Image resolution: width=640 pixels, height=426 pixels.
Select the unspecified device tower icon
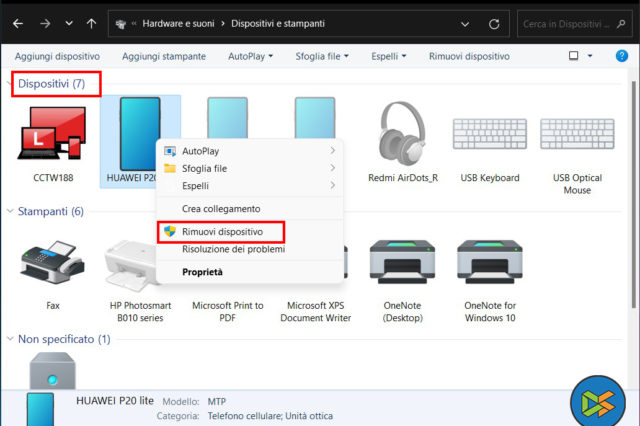pyautogui.click(x=53, y=371)
